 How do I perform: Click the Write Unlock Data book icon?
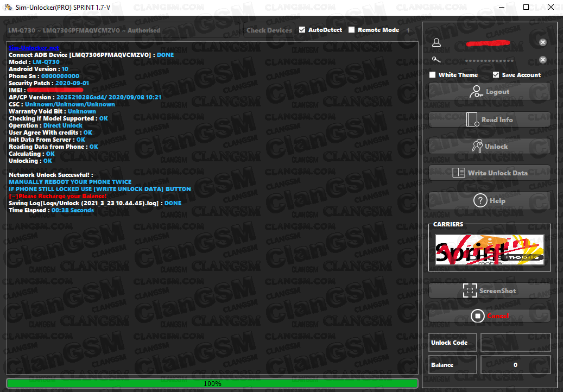459,173
